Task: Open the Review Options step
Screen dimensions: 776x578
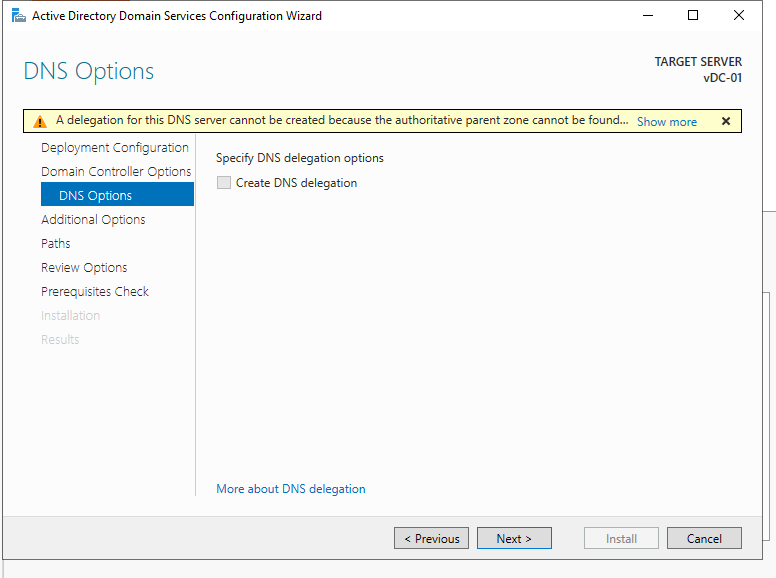Action: (84, 267)
